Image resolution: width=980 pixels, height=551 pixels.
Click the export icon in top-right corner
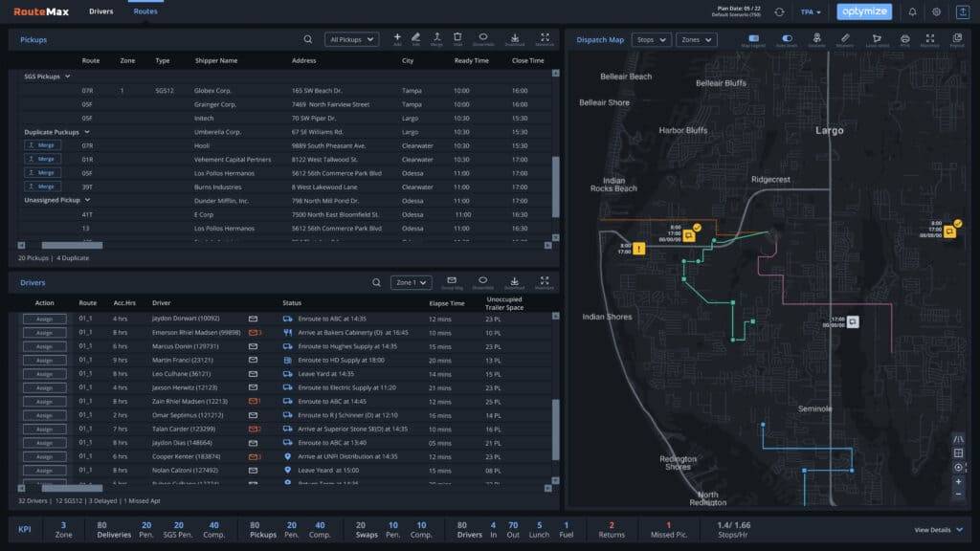coord(963,11)
